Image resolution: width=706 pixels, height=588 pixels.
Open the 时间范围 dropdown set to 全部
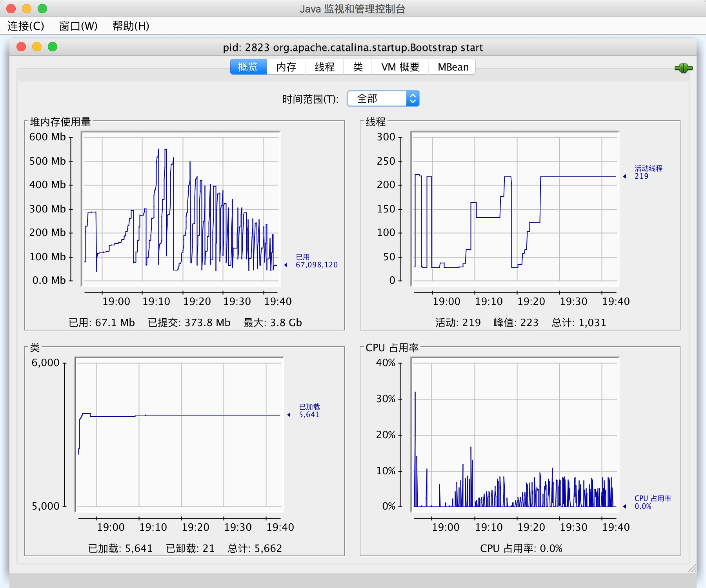[383, 98]
